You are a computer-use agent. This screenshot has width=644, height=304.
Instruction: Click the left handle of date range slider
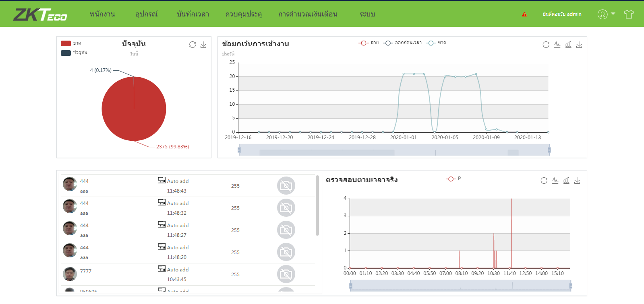point(239,150)
